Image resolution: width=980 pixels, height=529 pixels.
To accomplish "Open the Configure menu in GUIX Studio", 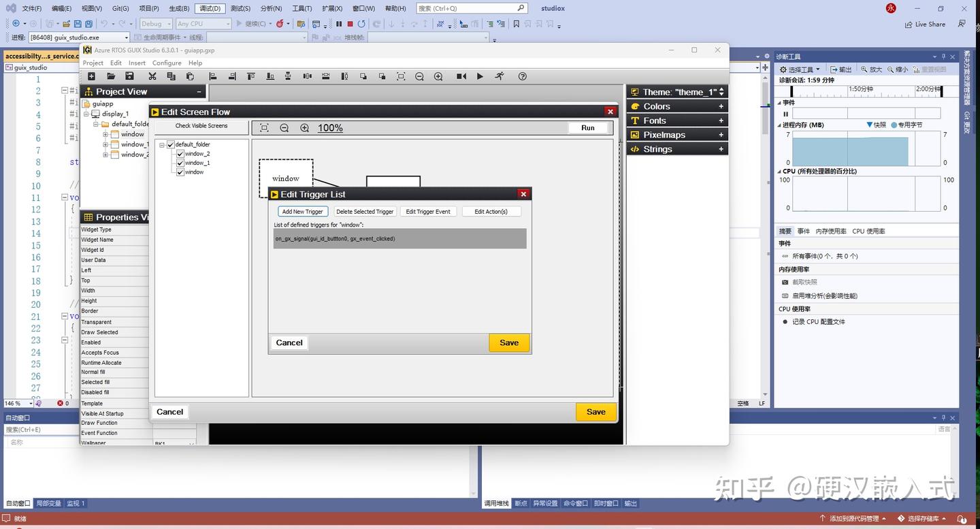I will (x=167, y=63).
